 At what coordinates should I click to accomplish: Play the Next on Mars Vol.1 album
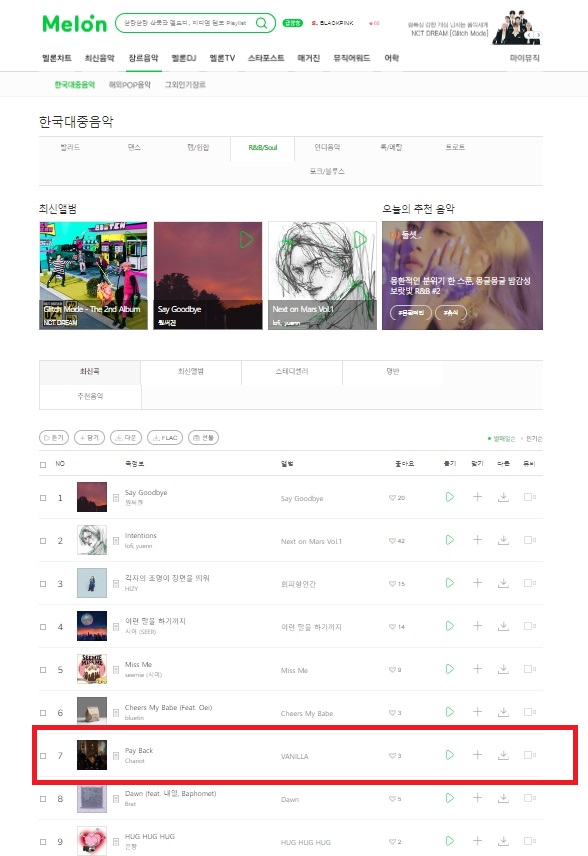[x=360, y=239]
